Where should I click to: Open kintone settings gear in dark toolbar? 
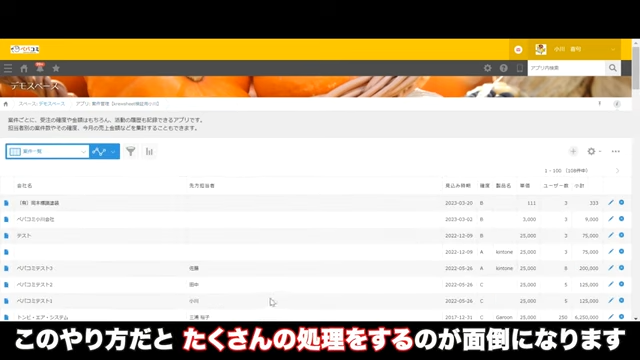(x=487, y=68)
